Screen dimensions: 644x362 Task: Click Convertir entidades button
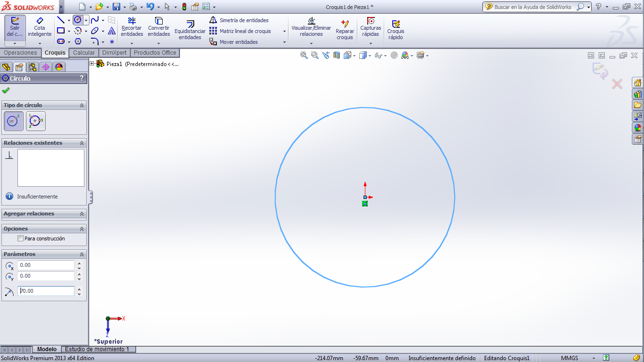point(159,27)
